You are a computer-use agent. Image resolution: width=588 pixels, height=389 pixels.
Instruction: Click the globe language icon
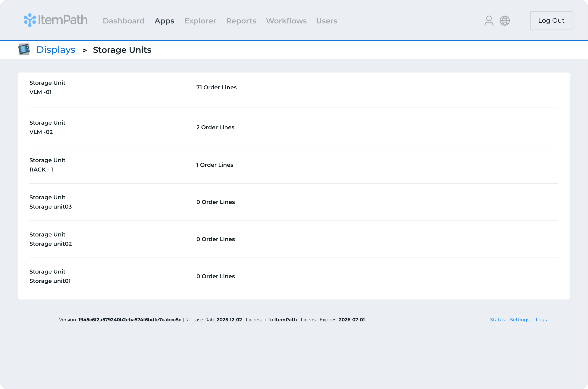coord(505,21)
